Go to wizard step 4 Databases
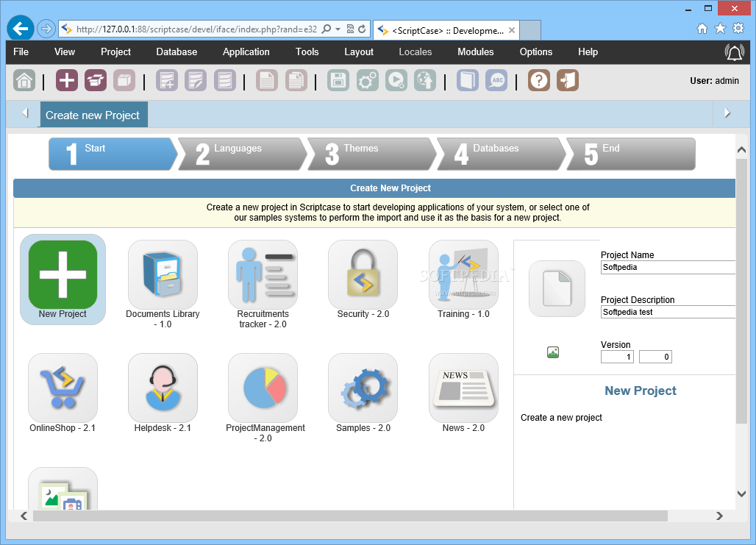 [501, 154]
